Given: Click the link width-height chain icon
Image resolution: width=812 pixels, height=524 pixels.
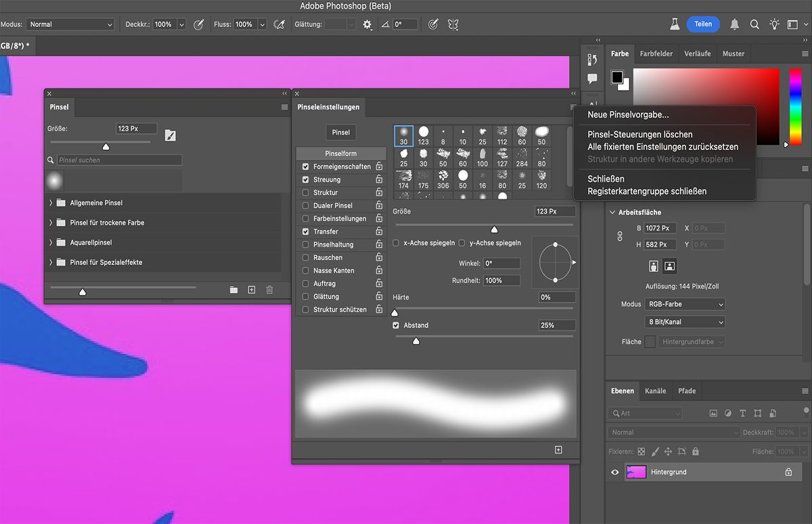Looking at the screenshot, I should [x=618, y=237].
